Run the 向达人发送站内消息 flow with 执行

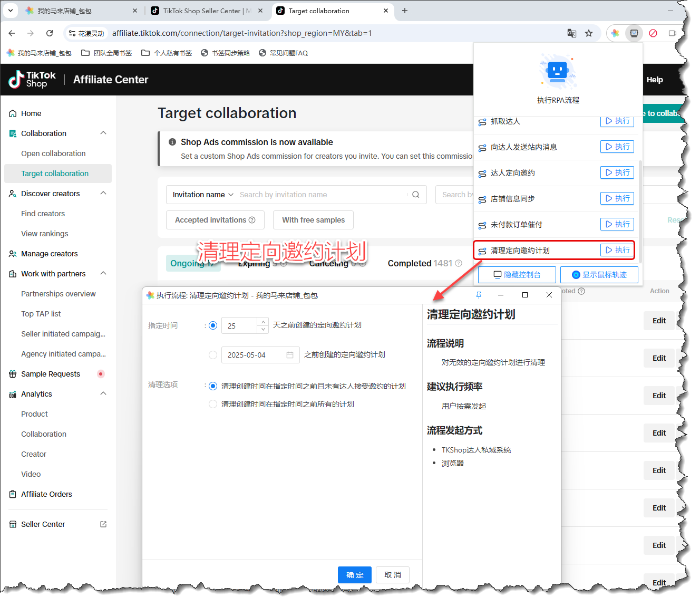617,147
